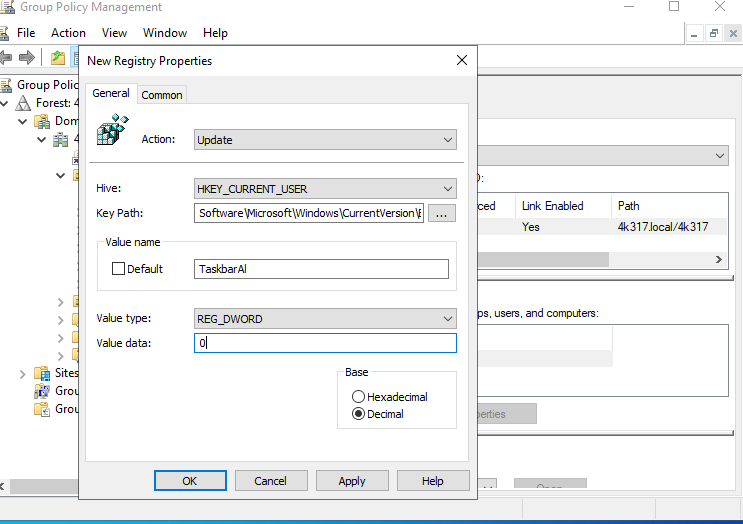Open the Action dropdown showing Update

pyautogui.click(x=325, y=140)
